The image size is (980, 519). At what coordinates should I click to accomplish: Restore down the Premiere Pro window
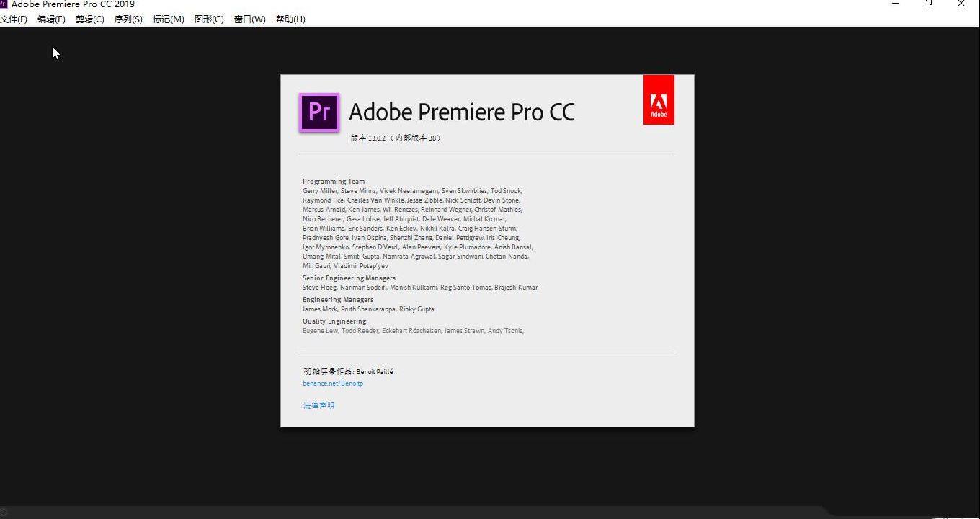click(x=928, y=4)
